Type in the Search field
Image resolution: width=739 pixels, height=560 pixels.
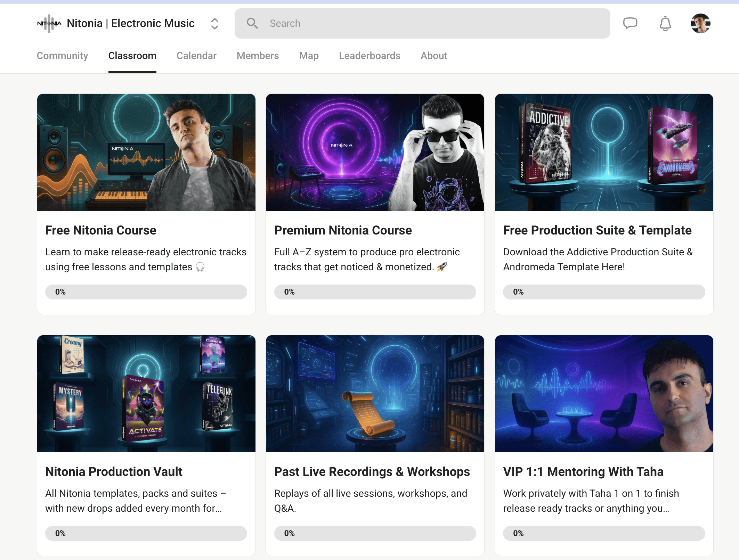[x=431, y=24]
